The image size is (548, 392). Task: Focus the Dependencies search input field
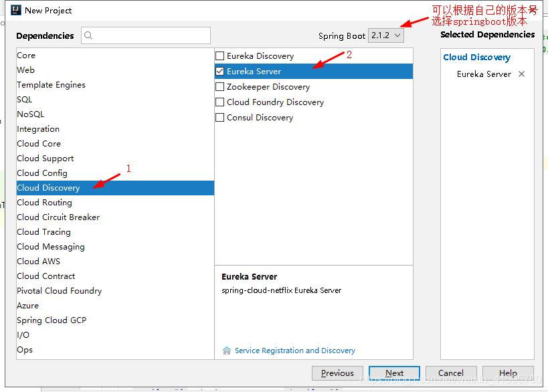[x=146, y=35]
